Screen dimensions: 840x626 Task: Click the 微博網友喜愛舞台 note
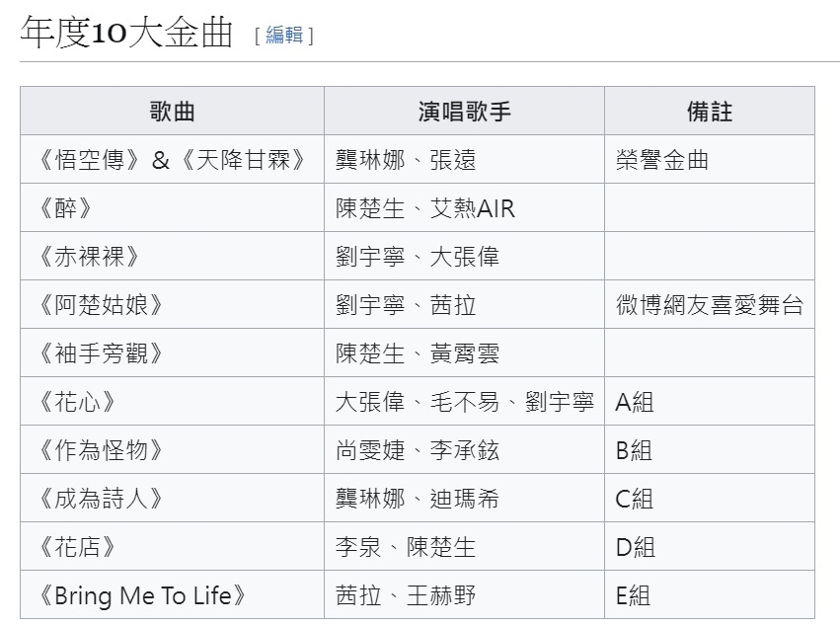coord(710,304)
